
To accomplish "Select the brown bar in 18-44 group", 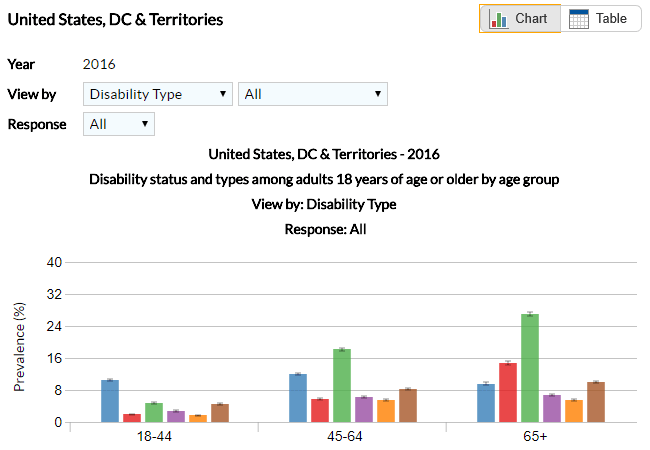I will pos(220,413).
